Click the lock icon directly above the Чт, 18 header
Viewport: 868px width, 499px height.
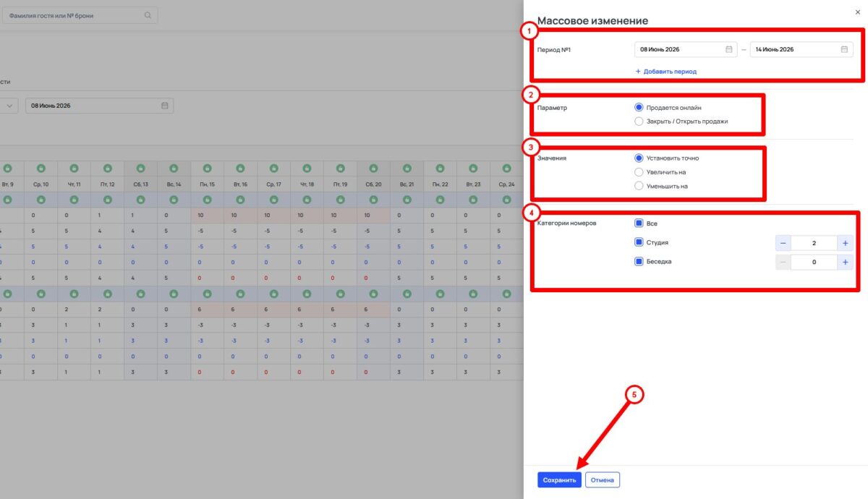pyautogui.click(x=307, y=168)
